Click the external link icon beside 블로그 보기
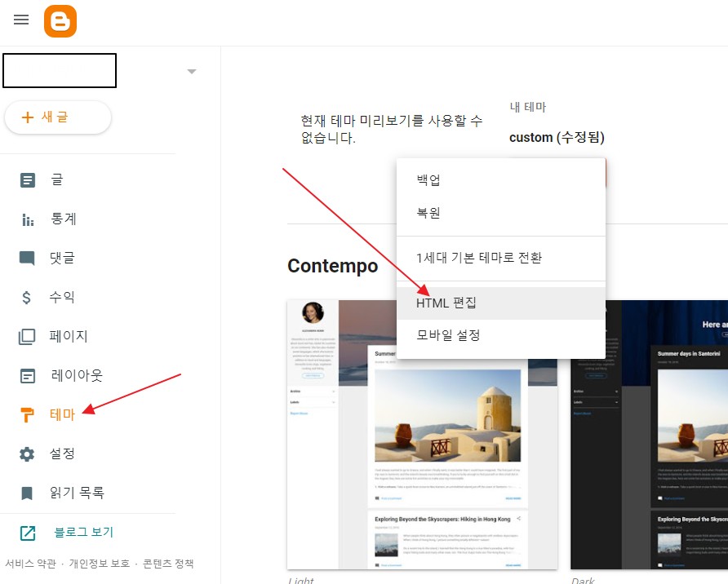 pyautogui.click(x=28, y=533)
